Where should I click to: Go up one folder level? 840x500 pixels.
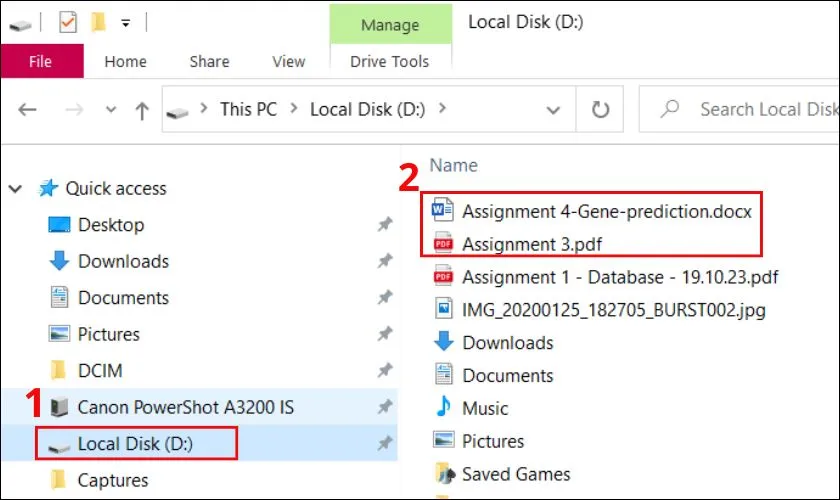[141, 110]
